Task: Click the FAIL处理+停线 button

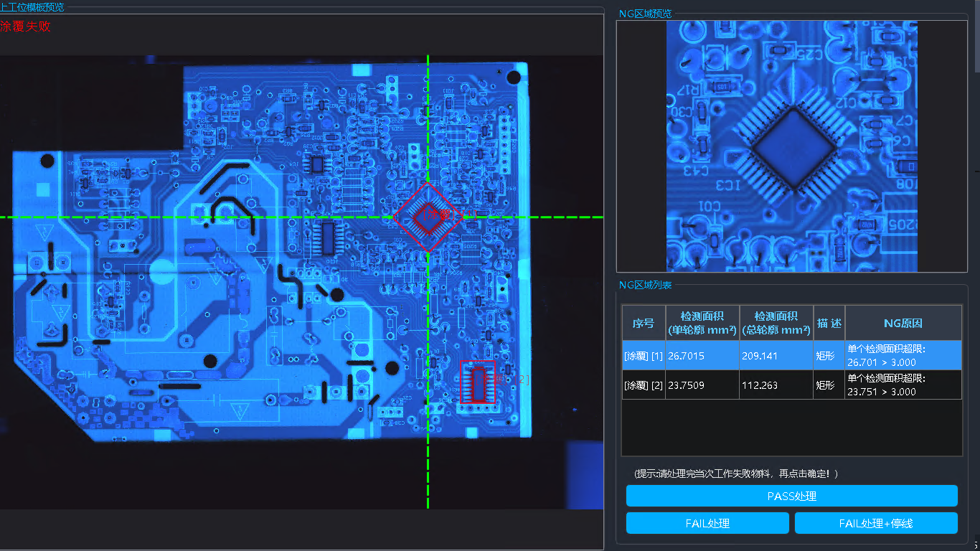Action: pyautogui.click(x=875, y=523)
